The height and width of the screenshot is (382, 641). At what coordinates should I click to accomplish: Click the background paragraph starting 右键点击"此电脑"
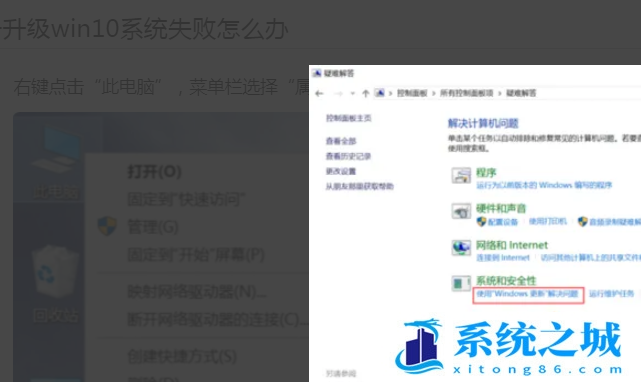[161, 87]
